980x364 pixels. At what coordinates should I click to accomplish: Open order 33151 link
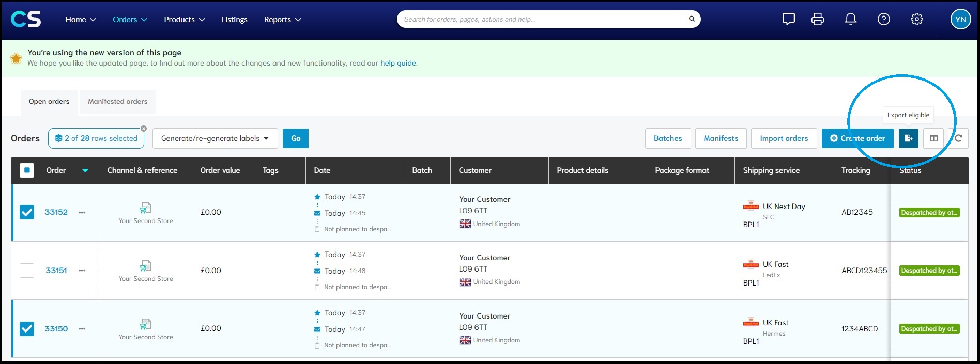pos(56,271)
